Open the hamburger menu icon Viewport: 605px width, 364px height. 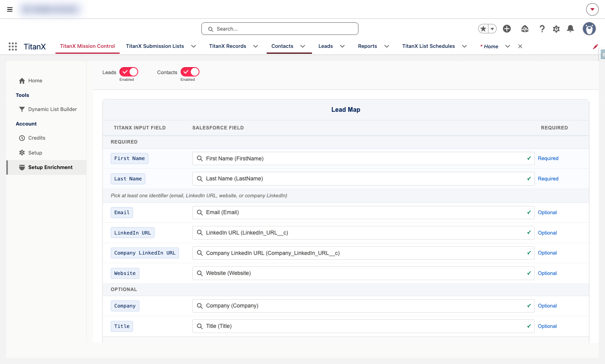10,9
